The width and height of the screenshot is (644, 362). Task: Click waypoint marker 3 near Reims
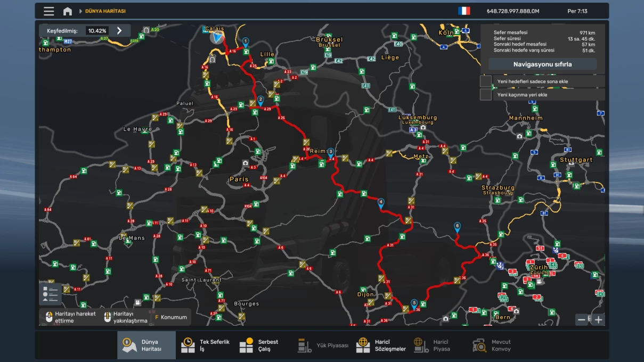[331, 152]
